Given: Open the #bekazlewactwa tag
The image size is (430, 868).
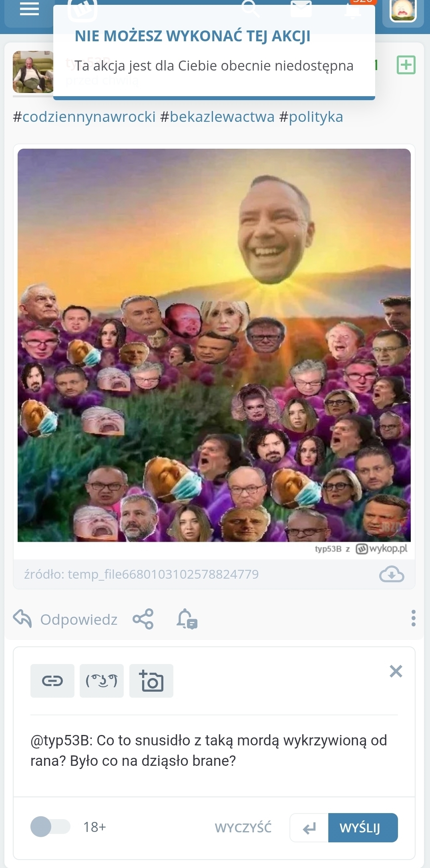Looking at the screenshot, I should tap(217, 117).
